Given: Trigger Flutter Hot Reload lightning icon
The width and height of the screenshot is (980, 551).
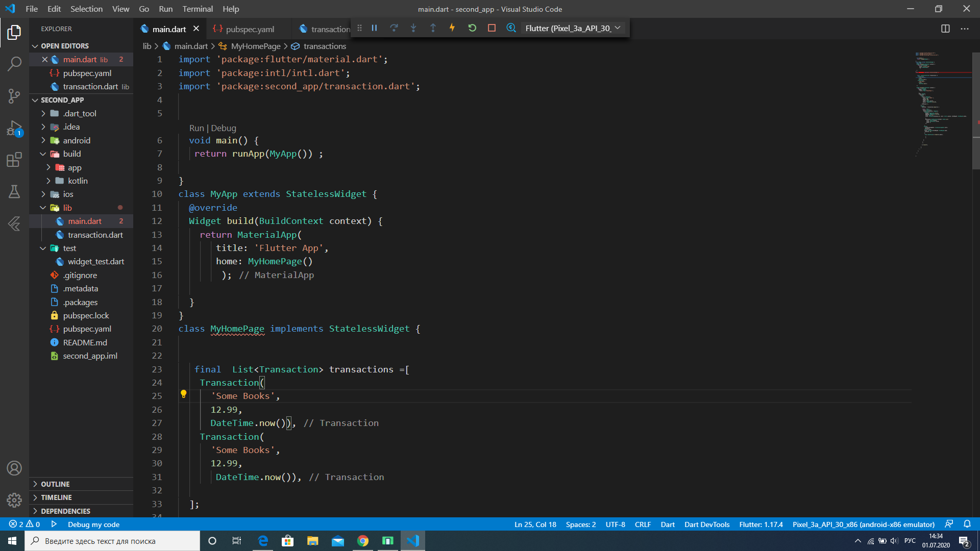Looking at the screenshot, I should click(x=452, y=28).
